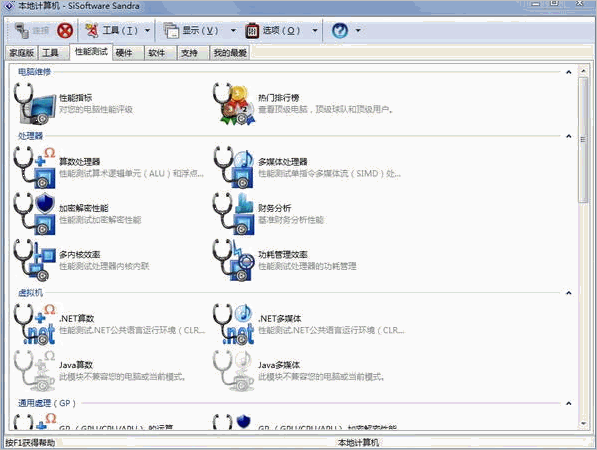Image resolution: width=597 pixels, height=450 pixels.
Task: Open the .NET算数 benchmark icon
Action: coord(34,324)
